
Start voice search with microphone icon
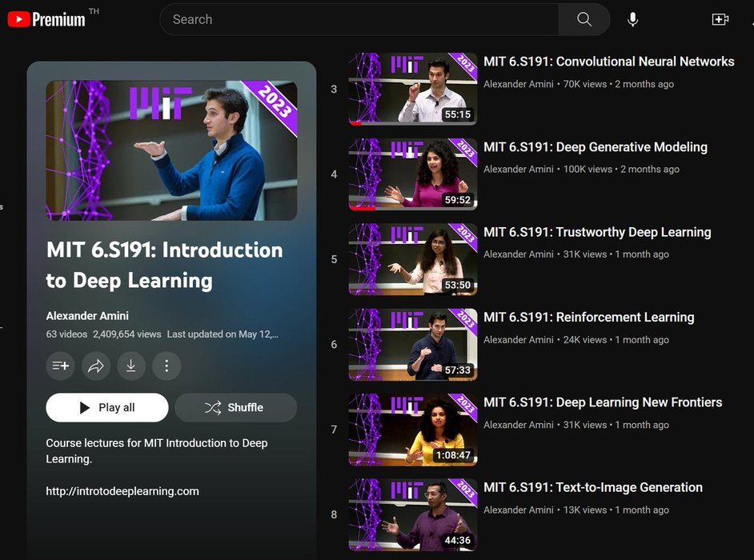tap(632, 19)
